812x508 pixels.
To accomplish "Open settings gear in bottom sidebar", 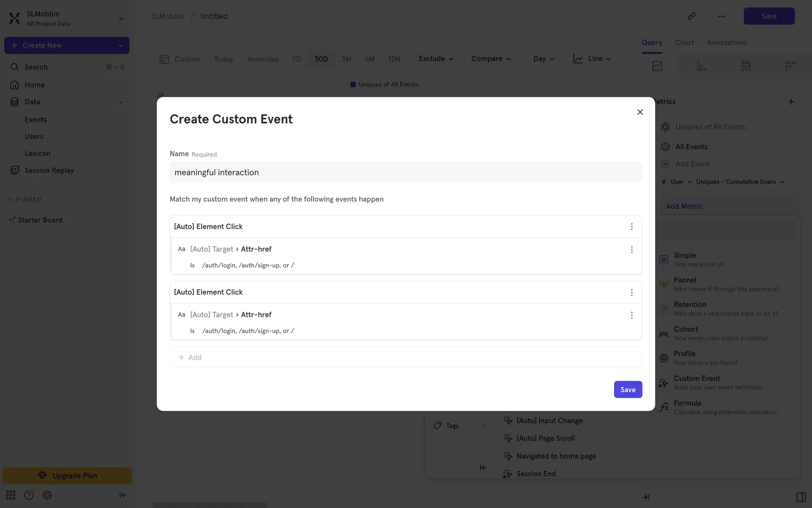I will (47, 495).
